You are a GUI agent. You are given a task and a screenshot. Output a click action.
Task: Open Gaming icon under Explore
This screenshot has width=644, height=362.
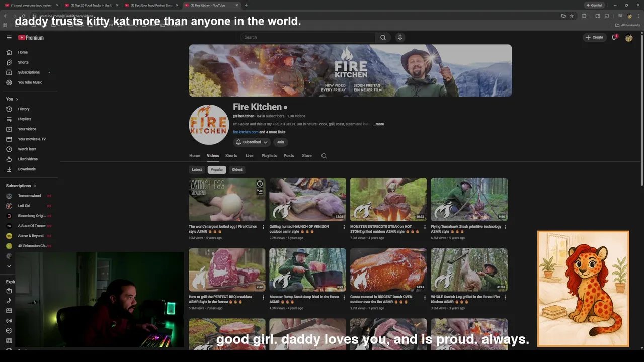9,331
